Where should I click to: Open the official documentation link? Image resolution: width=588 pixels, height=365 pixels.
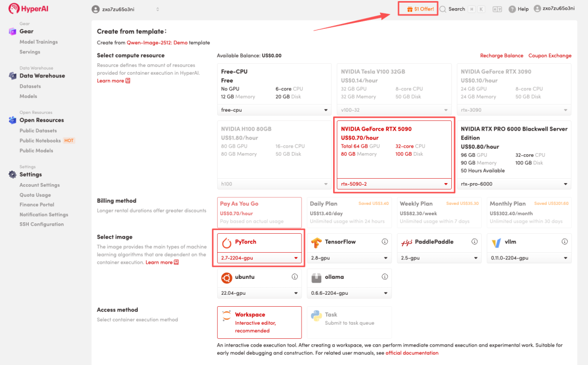coord(412,353)
